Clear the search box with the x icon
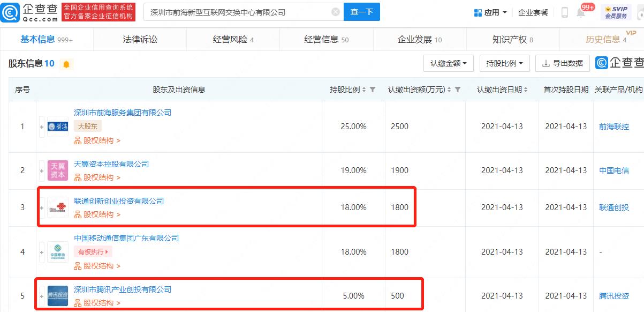The image size is (644, 312). 335,12
